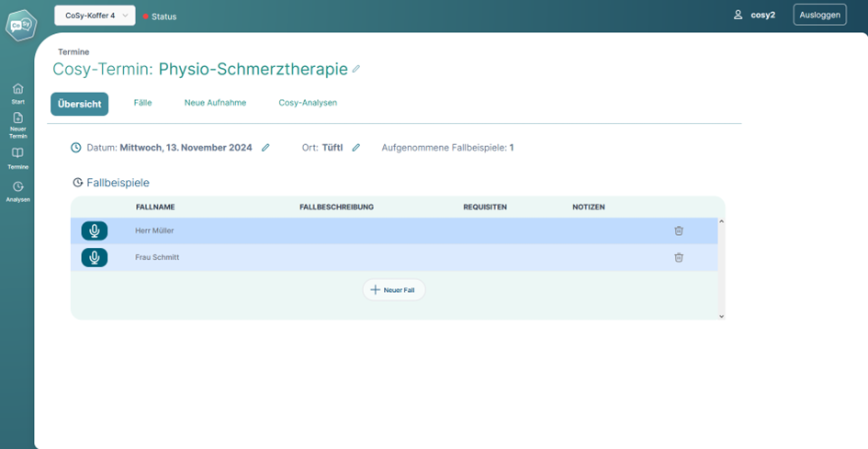
Task: Open Analysen icon in sidebar
Action: [17, 186]
